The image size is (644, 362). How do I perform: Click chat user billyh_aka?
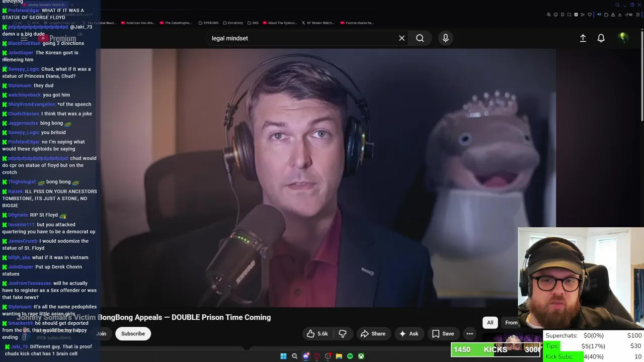point(19,257)
